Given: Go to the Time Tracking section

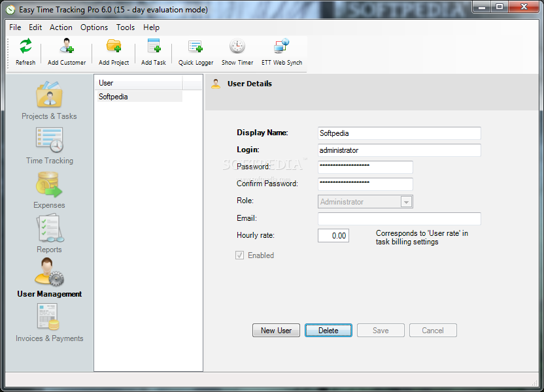Looking at the screenshot, I should pos(50,146).
